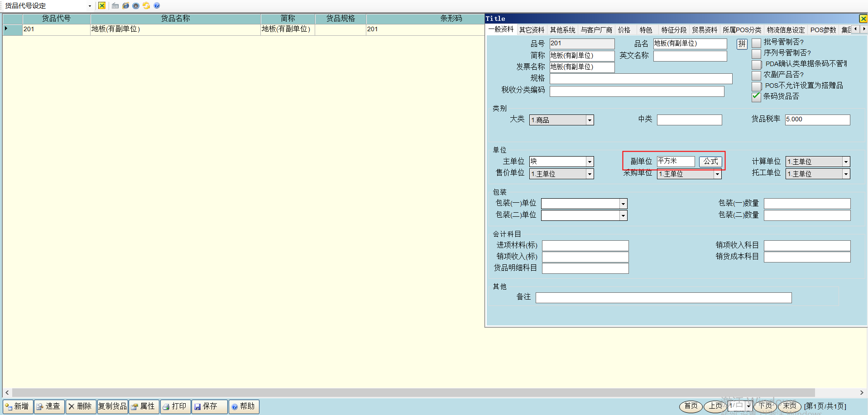Click the 打印 print button

175,406
